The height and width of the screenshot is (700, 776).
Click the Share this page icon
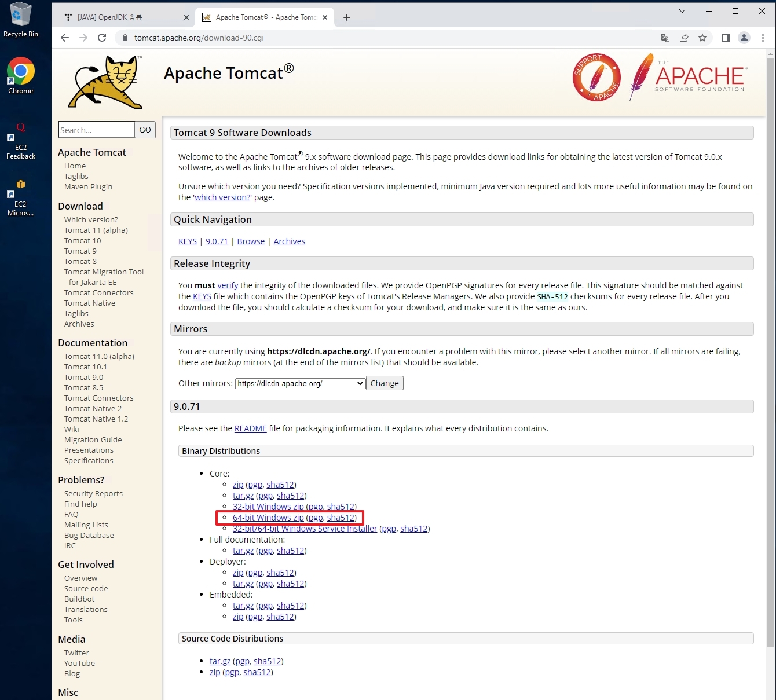click(684, 38)
